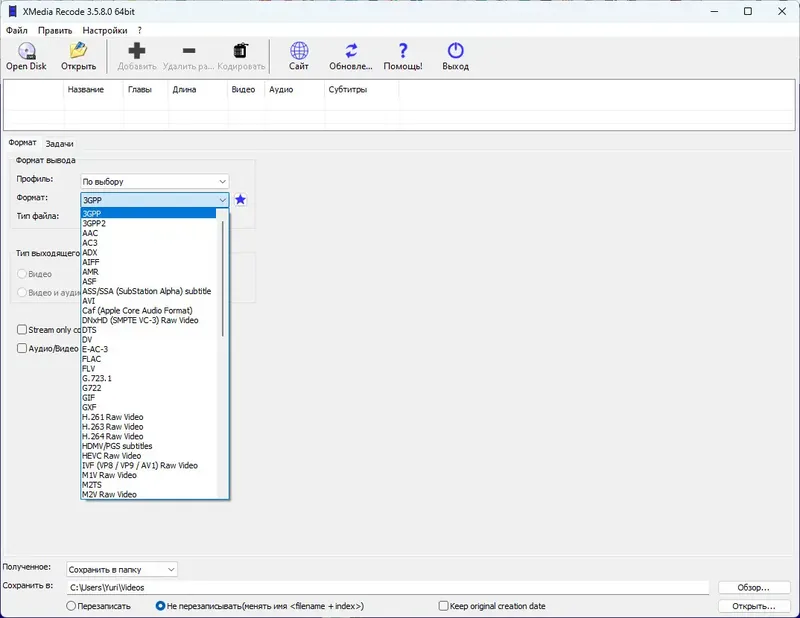Select Не перезаписывать radio button

[x=160, y=606]
